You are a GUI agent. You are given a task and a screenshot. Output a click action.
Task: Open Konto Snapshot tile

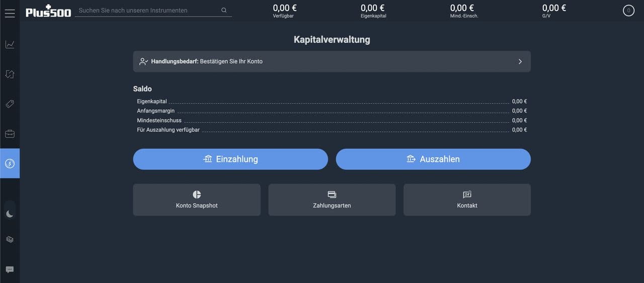[x=197, y=200]
